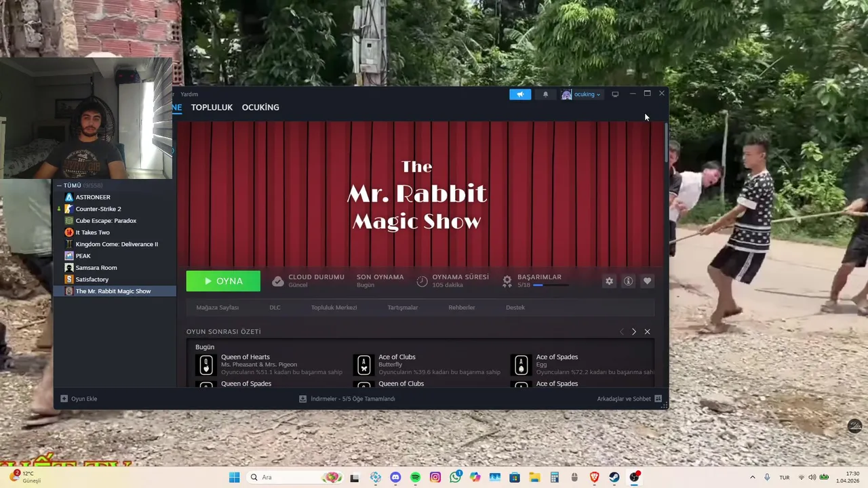This screenshot has height=488, width=868.
Task: Open Spotify from the taskbar
Action: coord(415,477)
